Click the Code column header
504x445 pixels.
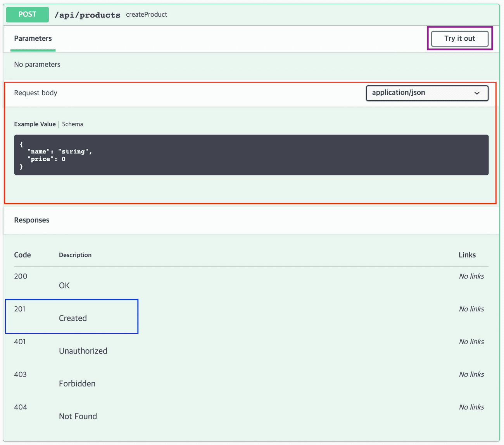click(x=22, y=255)
